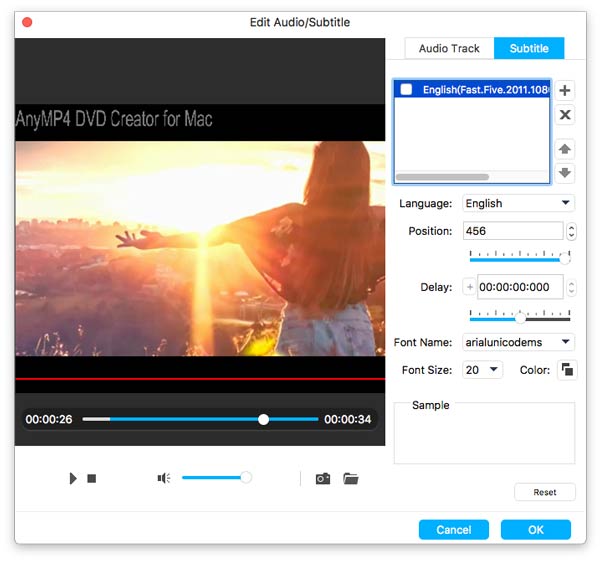
Task: Toggle the English subtitle checkbox
Action: coord(406,89)
